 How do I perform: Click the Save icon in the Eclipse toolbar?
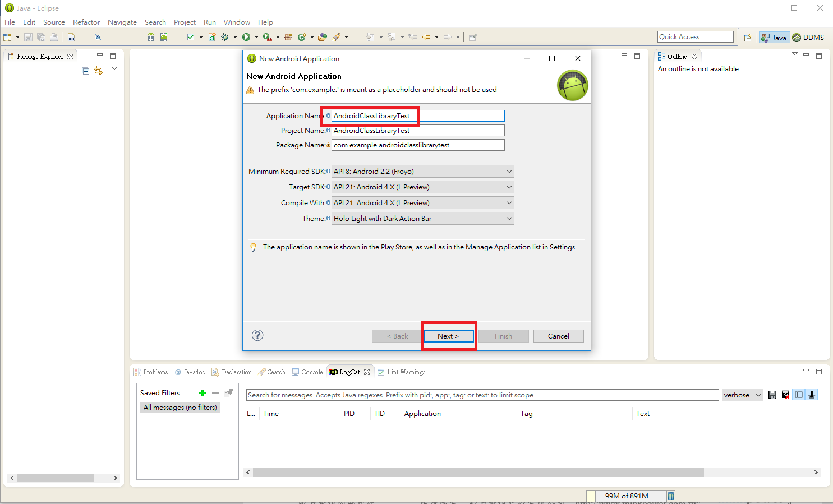tap(28, 37)
